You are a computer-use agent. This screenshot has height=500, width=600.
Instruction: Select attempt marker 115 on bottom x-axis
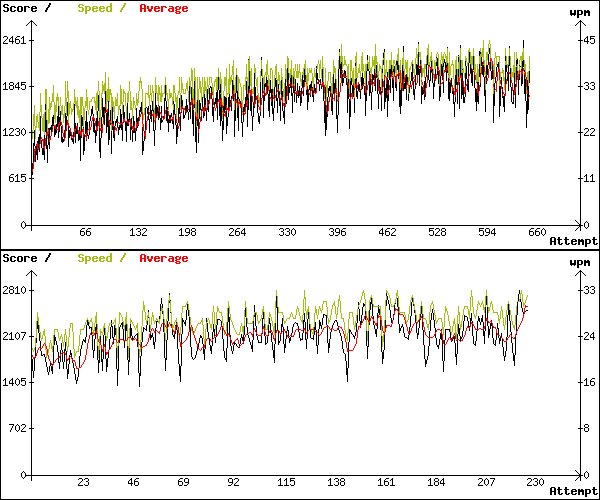[287, 482]
